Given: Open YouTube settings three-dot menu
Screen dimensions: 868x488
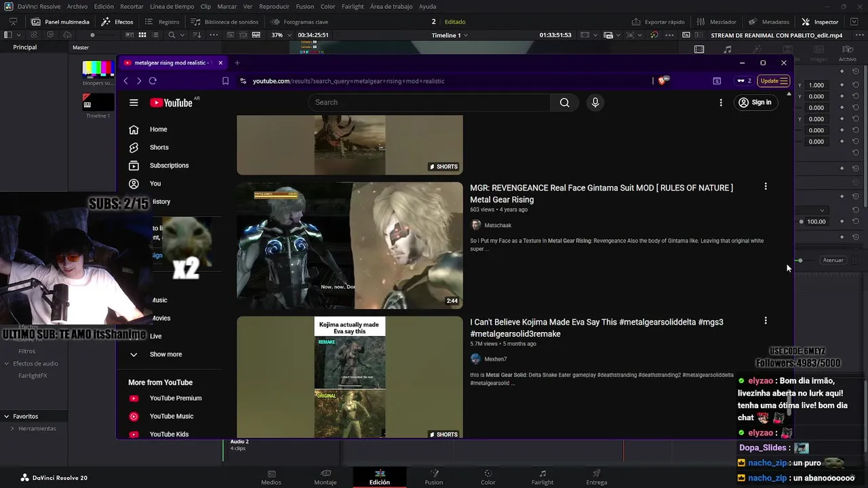Looking at the screenshot, I should click(721, 102).
